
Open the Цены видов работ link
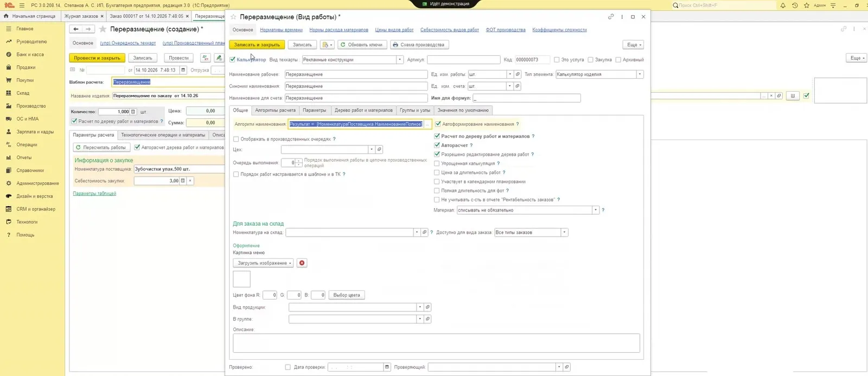[394, 30]
